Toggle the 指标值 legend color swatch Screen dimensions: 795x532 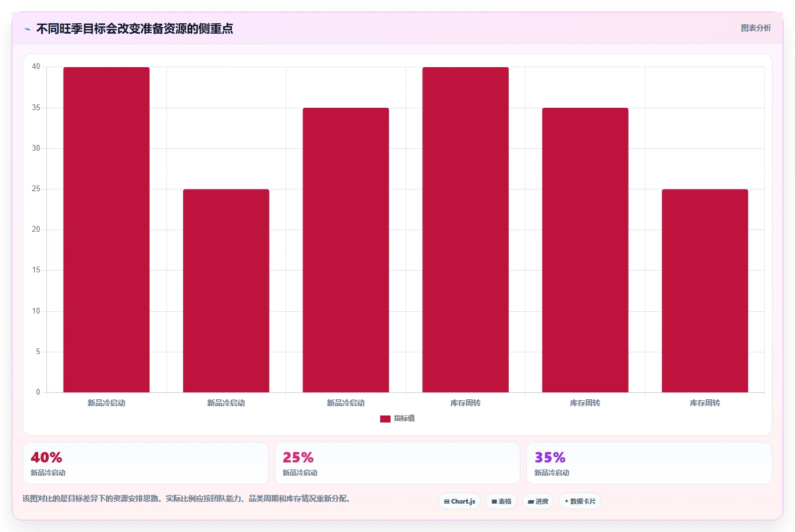point(385,418)
